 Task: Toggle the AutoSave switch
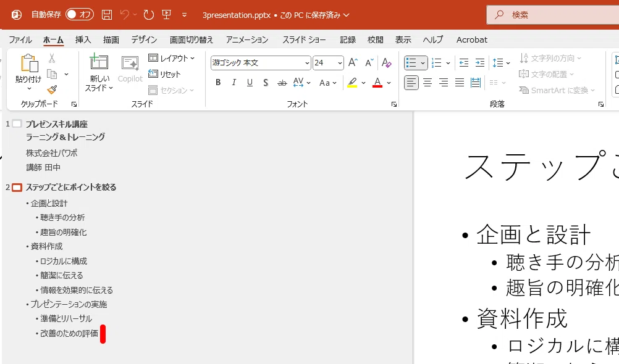tap(79, 15)
